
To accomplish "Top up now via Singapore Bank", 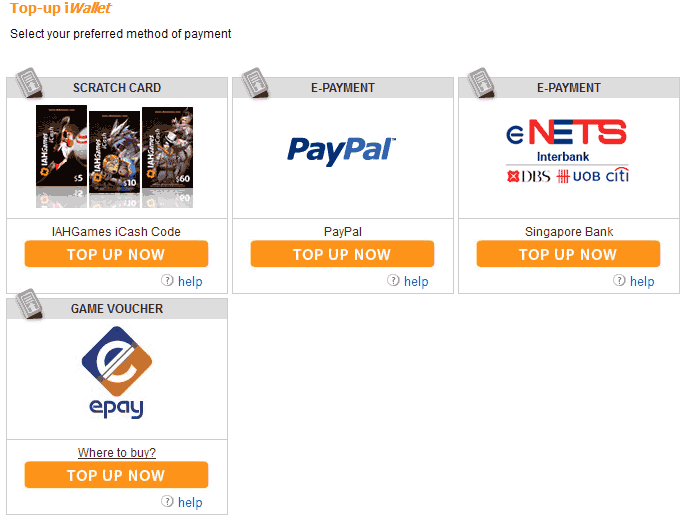I will (568, 254).
